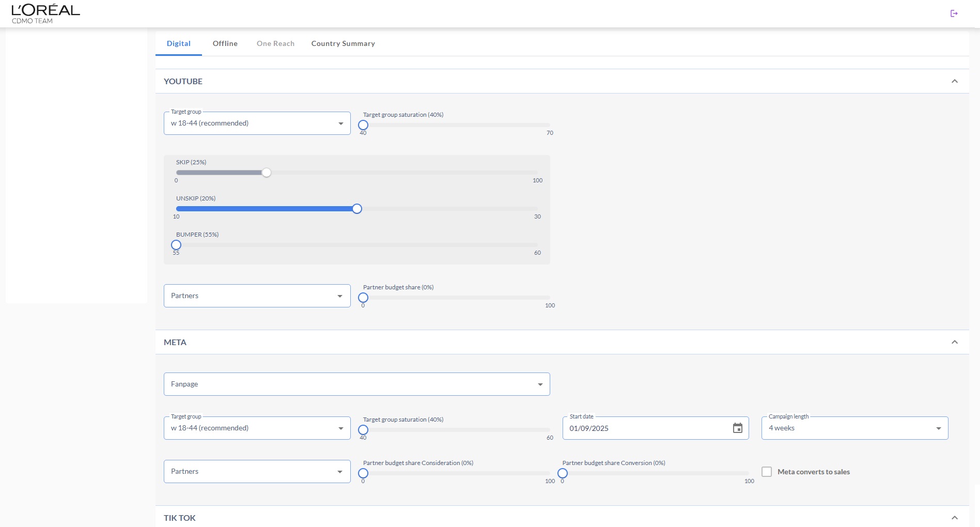Open the Fanpage dropdown
The width and height of the screenshot is (980, 527).
[356, 384]
